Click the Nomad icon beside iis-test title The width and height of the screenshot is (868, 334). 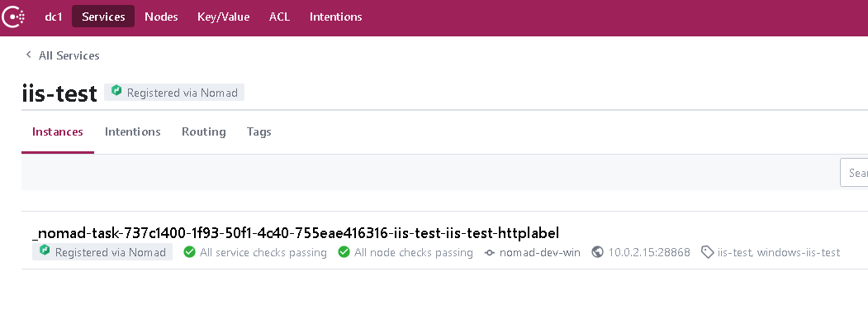click(x=116, y=92)
